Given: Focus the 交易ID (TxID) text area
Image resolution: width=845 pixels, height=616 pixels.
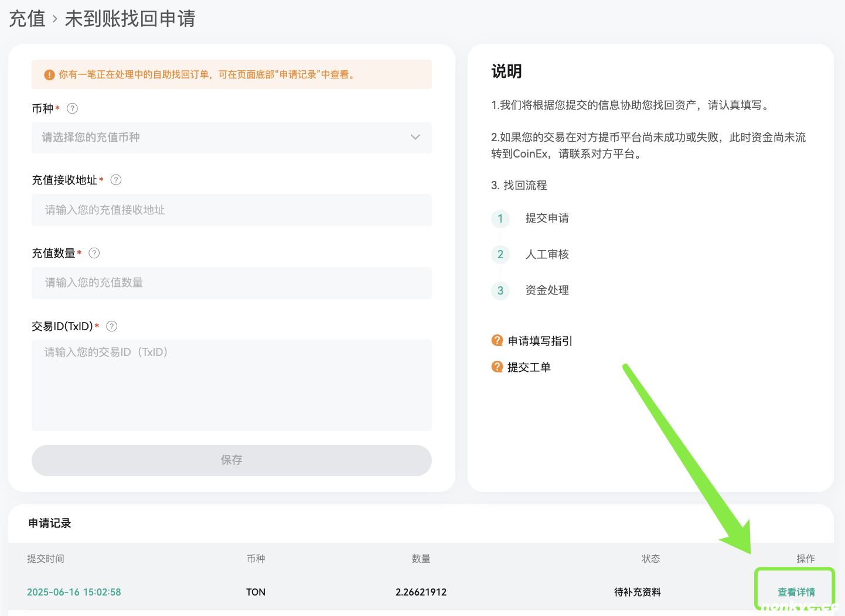Looking at the screenshot, I should click(231, 385).
